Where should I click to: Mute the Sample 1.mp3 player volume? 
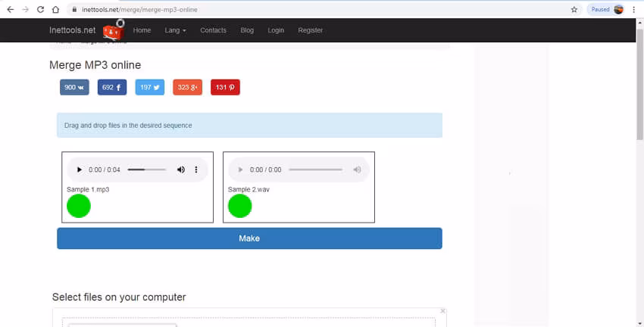point(181,170)
